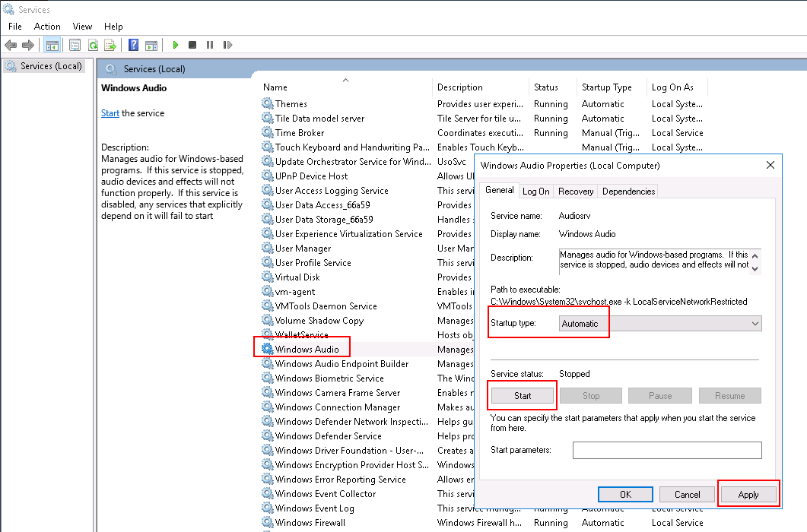Select the gear icon next to Windows Firewall
Image resolution: width=807 pixels, height=532 pixels.
[x=267, y=522]
